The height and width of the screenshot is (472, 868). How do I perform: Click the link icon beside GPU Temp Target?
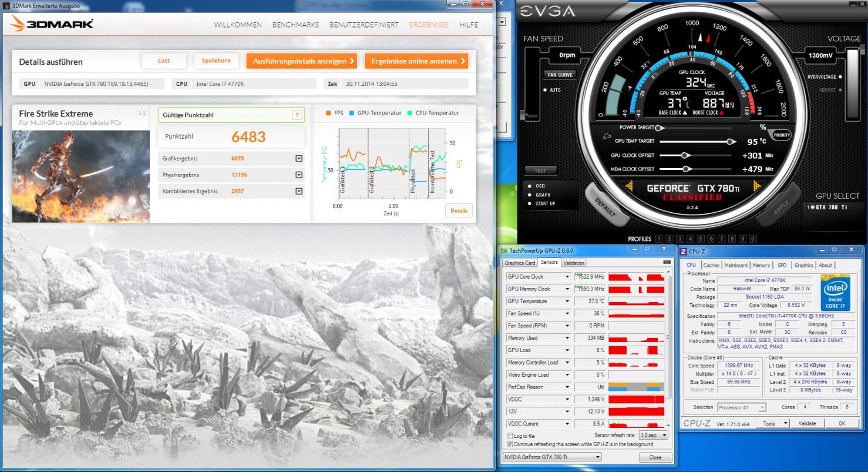[x=607, y=136]
